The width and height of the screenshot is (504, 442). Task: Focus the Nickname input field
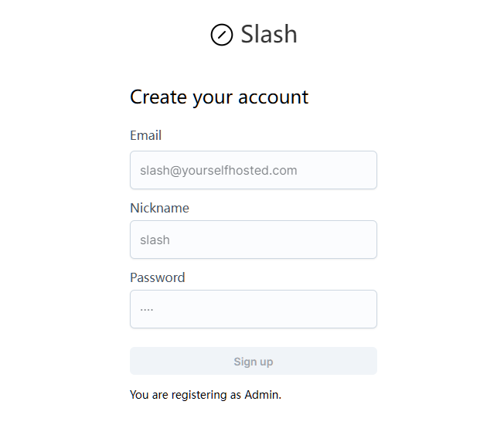(x=254, y=240)
